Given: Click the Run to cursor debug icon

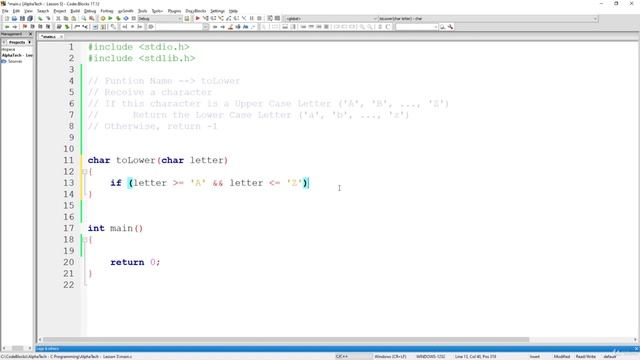Looking at the screenshot, I should (x=206, y=18).
